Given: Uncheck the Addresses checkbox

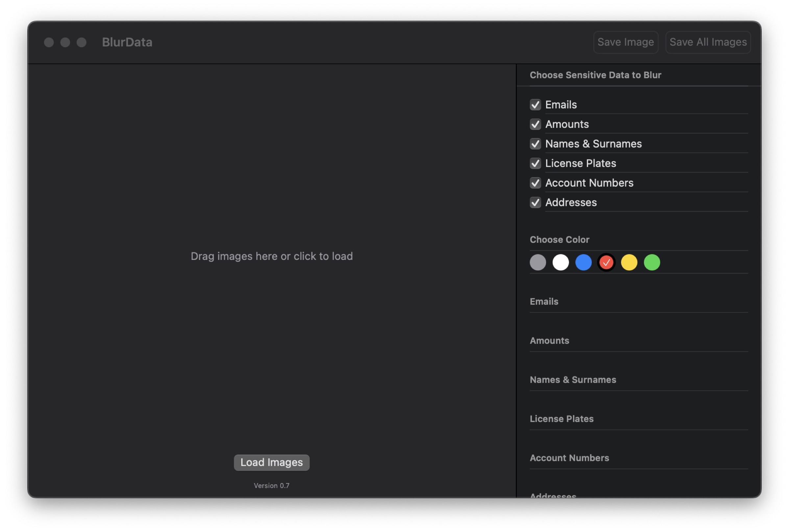Looking at the screenshot, I should tap(535, 202).
